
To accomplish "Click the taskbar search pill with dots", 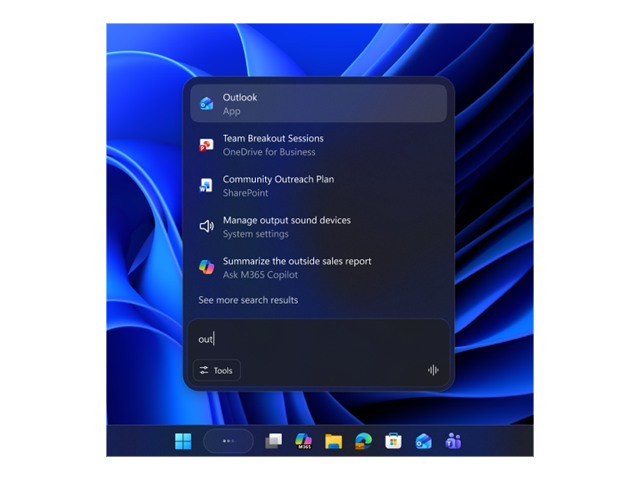I will [229, 441].
